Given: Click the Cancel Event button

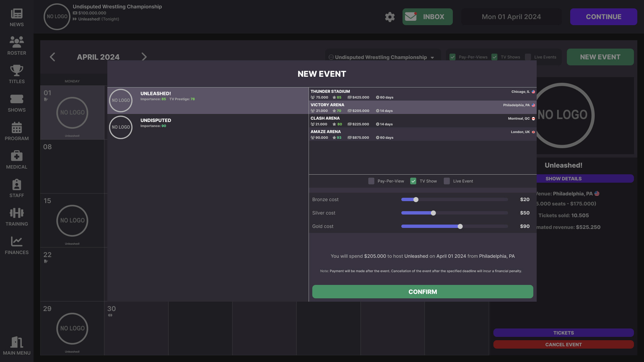Looking at the screenshot, I should (563, 345).
